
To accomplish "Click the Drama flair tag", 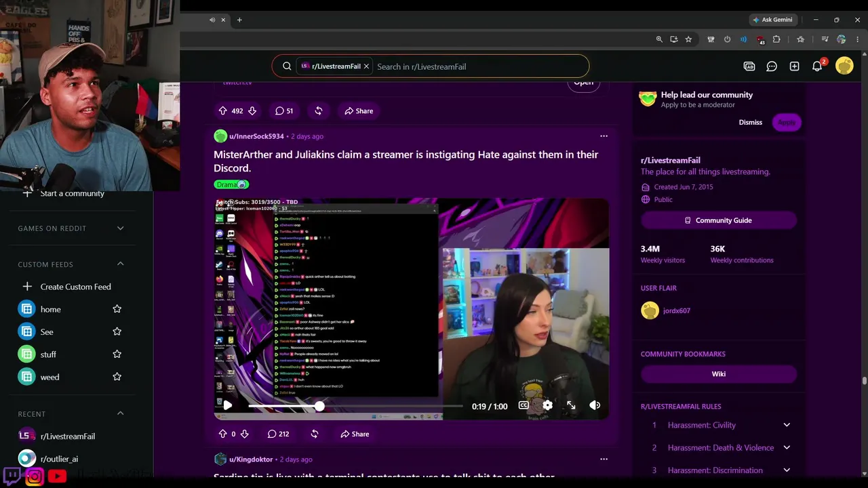I will [x=231, y=184].
